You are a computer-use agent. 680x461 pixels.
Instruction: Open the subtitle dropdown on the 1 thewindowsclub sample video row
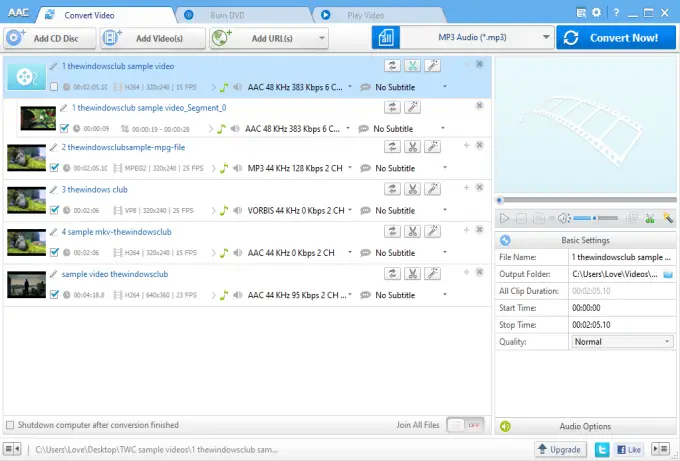445,87
